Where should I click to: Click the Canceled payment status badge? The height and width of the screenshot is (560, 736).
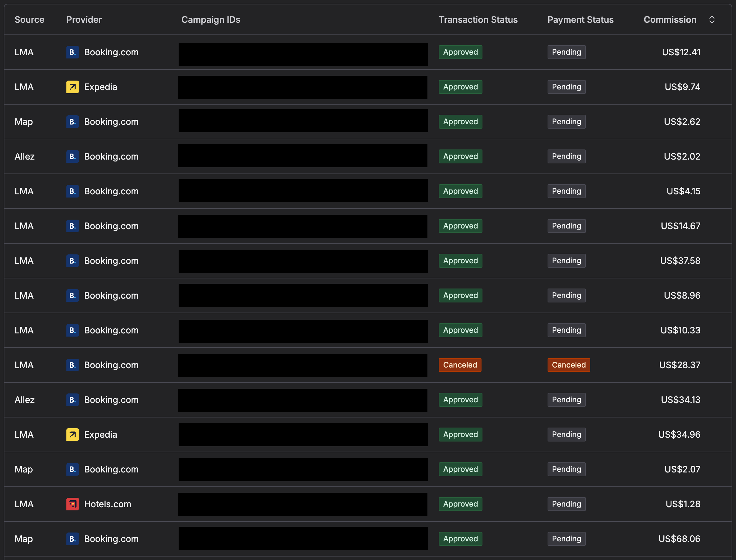[568, 365]
